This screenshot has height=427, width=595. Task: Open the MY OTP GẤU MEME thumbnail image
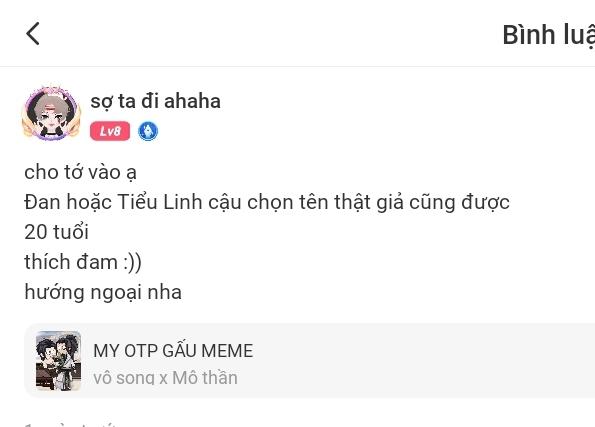point(58,361)
